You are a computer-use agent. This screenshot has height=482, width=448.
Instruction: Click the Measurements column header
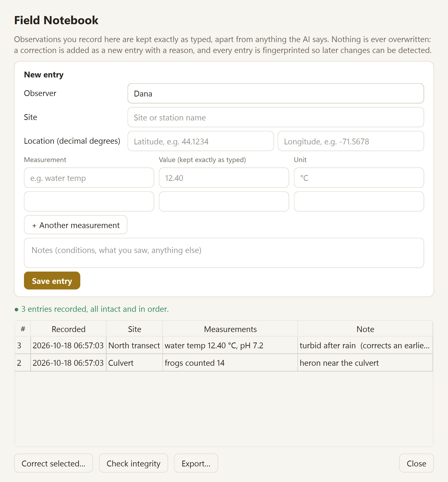pos(230,329)
